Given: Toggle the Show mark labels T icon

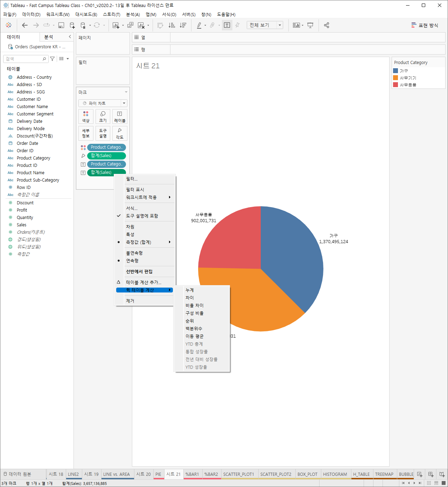Looking at the screenshot, I should click(227, 25).
